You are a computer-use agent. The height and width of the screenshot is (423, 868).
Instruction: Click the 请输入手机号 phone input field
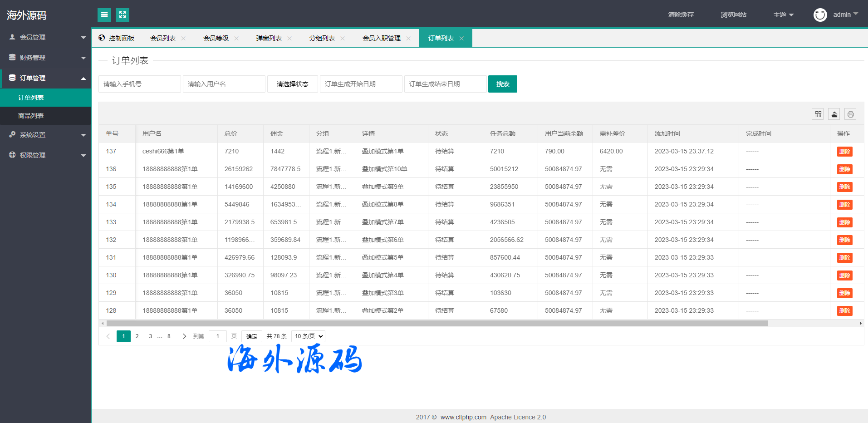point(139,84)
